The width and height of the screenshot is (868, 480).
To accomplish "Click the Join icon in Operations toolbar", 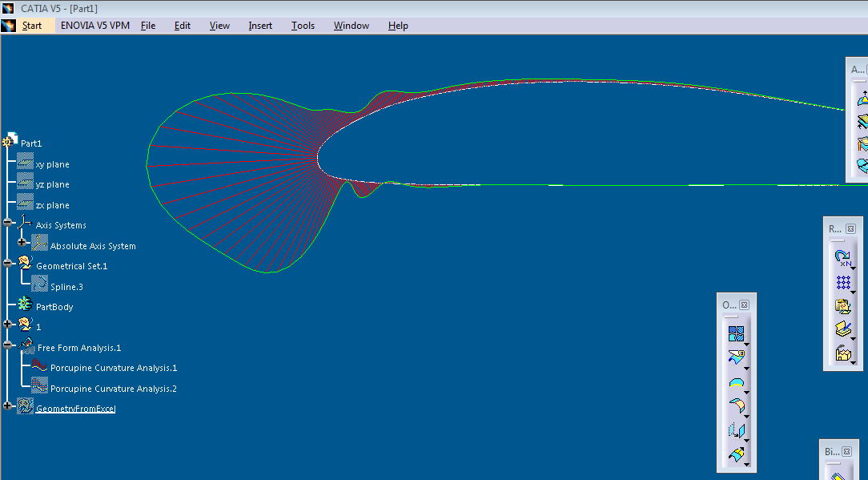I will point(736,333).
